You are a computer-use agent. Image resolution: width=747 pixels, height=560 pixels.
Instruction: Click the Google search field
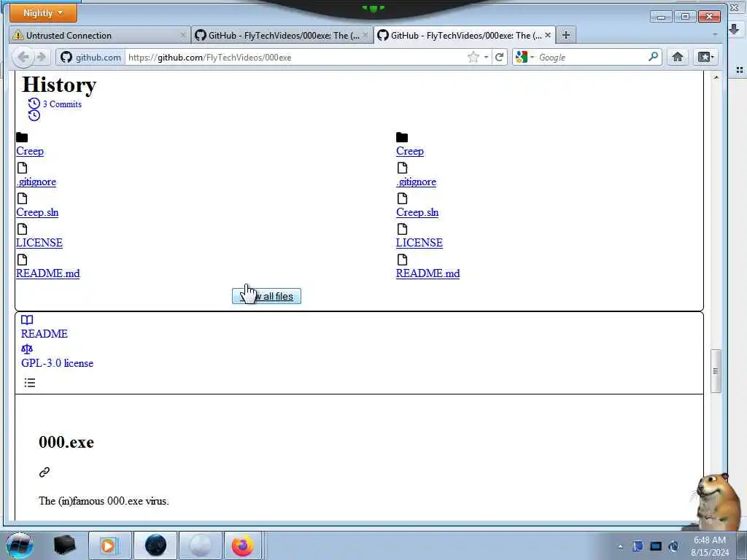click(x=592, y=57)
